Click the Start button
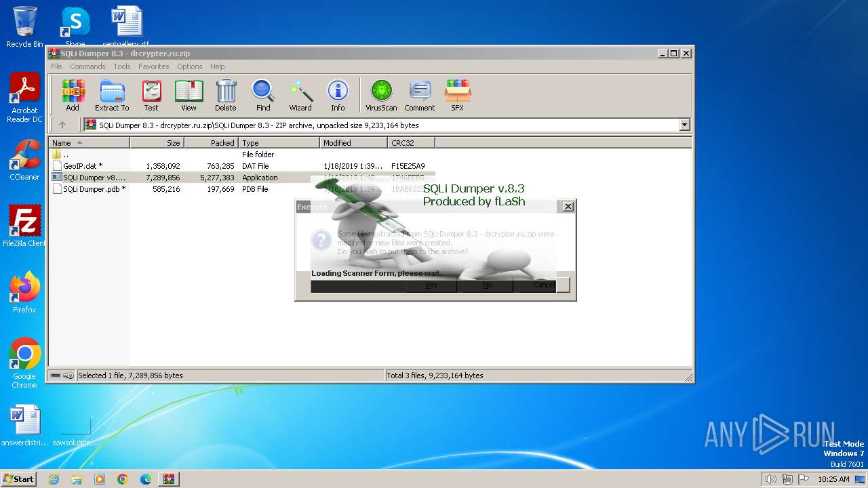The image size is (868, 488). click(x=18, y=479)
